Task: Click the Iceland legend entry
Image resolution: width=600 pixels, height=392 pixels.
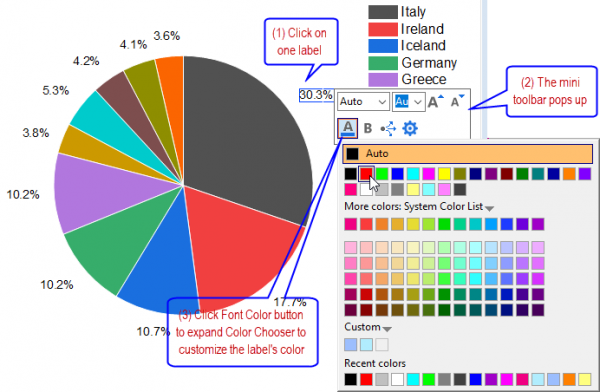Action: tap(407, 46)
